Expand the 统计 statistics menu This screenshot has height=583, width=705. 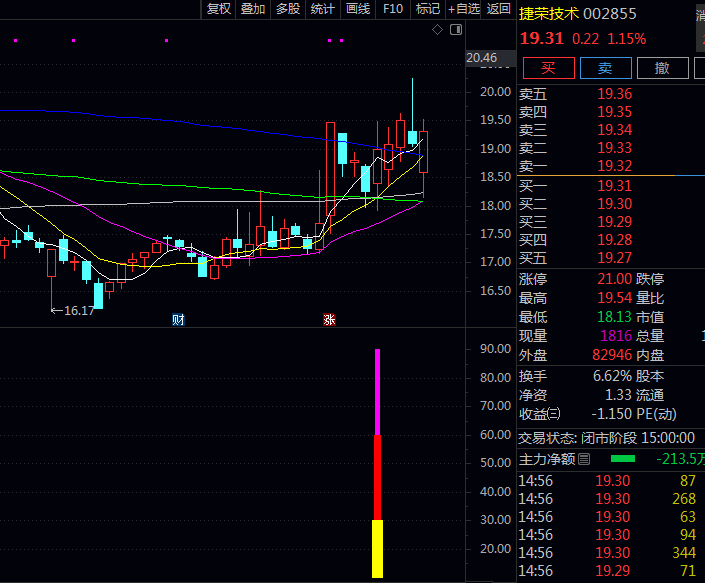(322, 9)
